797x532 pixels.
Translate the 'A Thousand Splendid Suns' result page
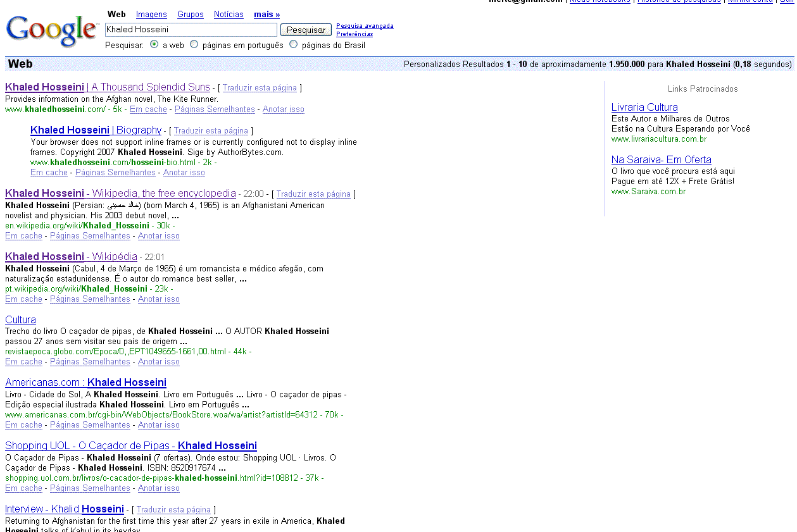[x=260, y=88]
